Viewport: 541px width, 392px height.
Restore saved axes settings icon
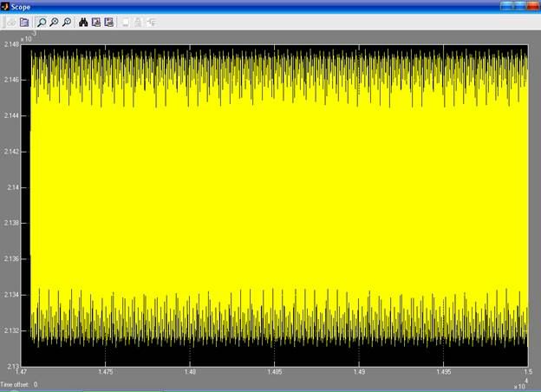(109, 22)
